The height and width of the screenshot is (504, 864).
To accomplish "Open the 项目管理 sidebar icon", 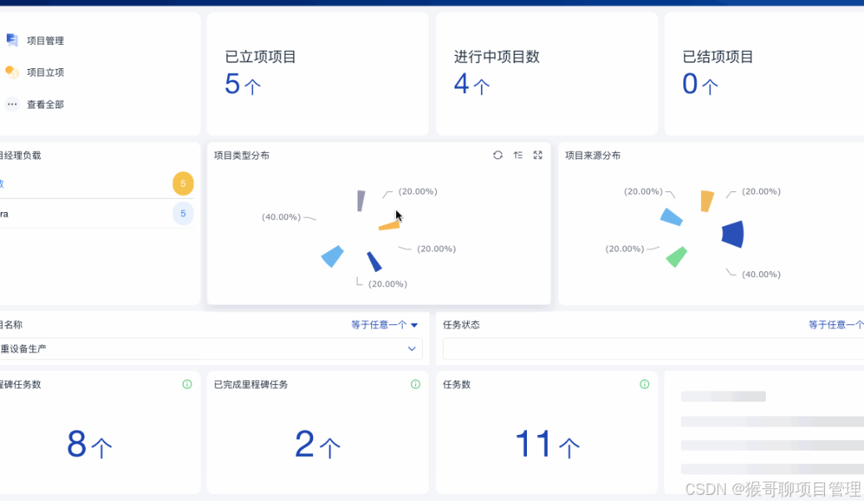I will point(12,40).
